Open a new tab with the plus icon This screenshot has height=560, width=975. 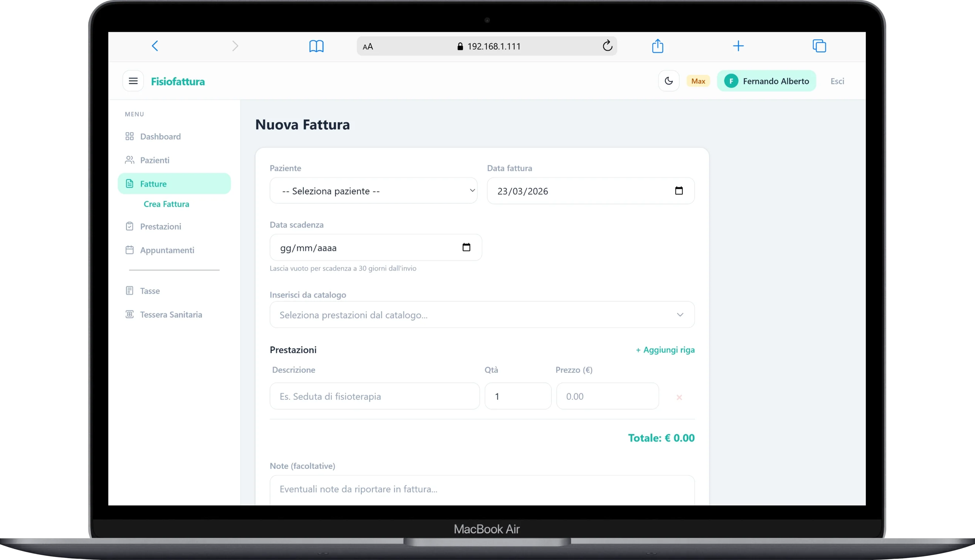[x=738, y=46]
